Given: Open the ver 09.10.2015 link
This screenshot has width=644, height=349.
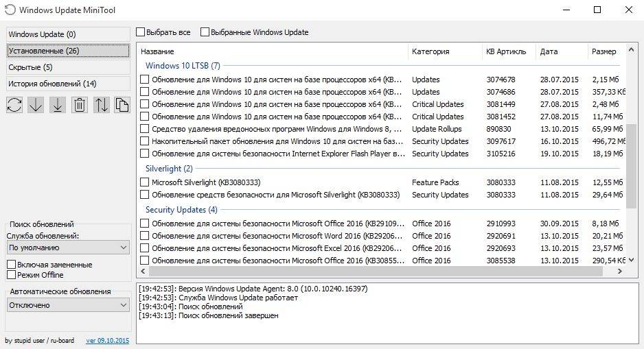Looking at the screenshot, I should pyautogui.click(x=108, y=340).
